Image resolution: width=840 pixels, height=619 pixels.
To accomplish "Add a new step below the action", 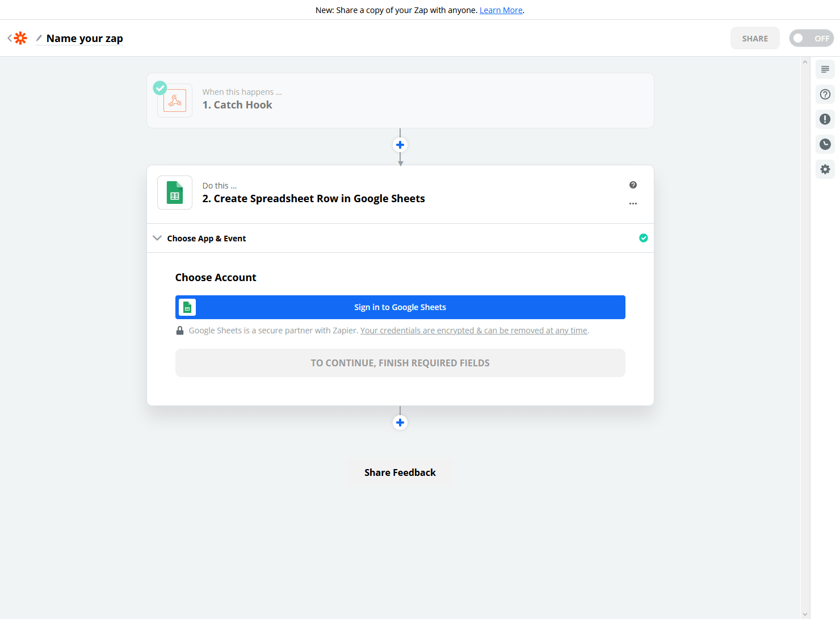I will click(x=400, y=423).
